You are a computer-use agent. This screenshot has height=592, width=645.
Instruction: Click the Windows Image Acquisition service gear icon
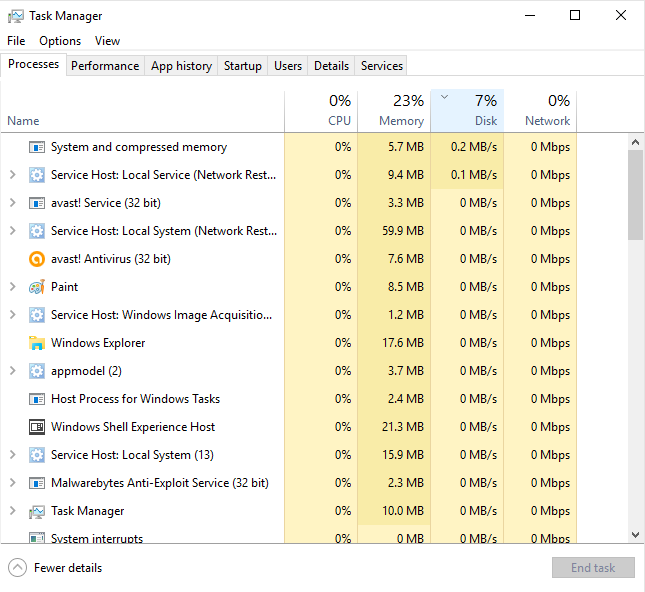click(x=37, y=315)
